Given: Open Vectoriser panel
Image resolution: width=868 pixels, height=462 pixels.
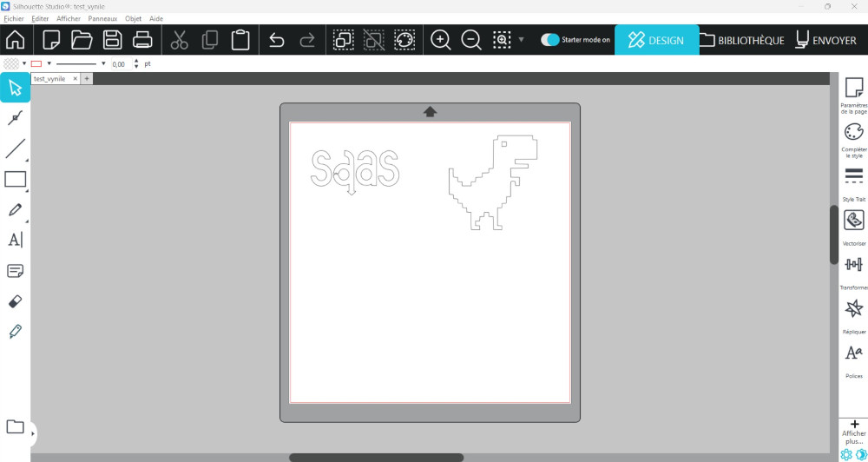Looking at the screenshot, I should point(853,228).
